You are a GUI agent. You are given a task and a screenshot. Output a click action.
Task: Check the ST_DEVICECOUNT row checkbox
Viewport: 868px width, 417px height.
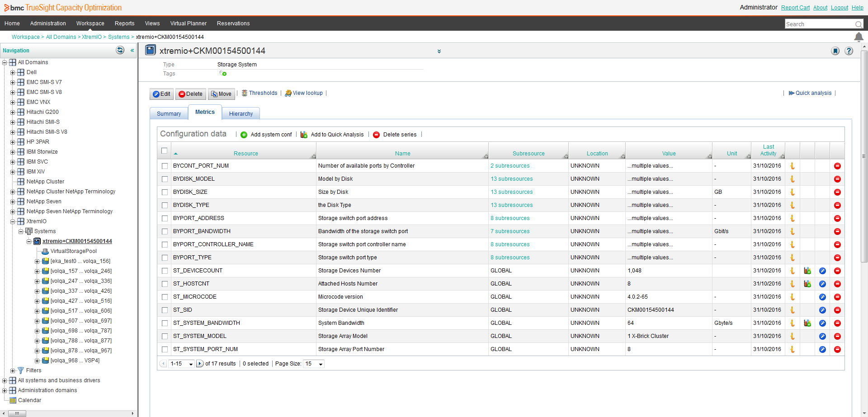165,271
